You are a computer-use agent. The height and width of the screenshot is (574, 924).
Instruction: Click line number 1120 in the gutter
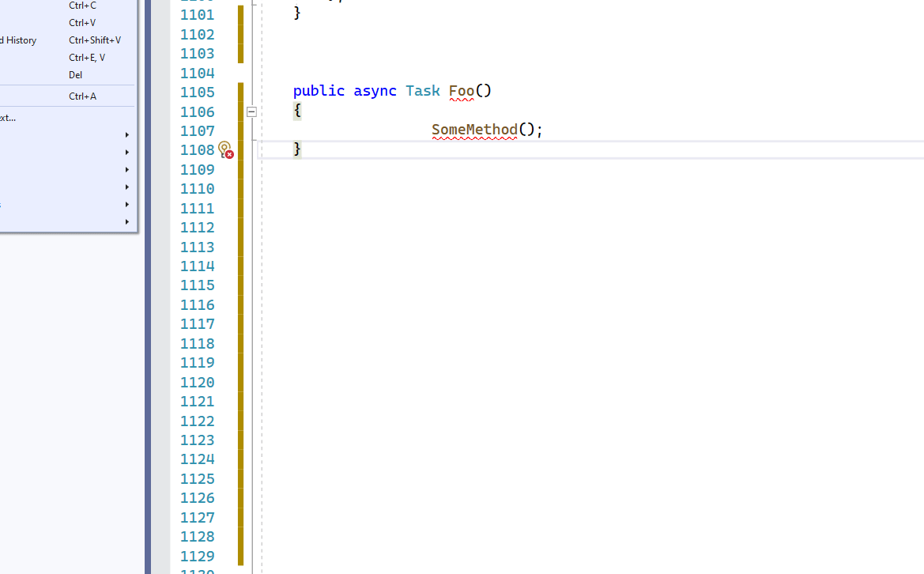coord(197,382)
